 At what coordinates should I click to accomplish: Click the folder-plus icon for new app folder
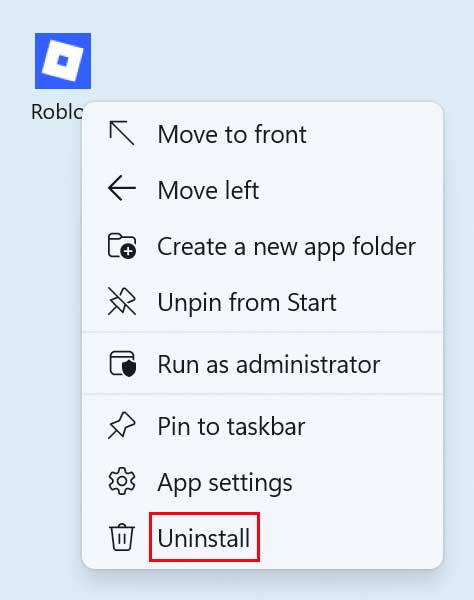click(x=122, y=246)
